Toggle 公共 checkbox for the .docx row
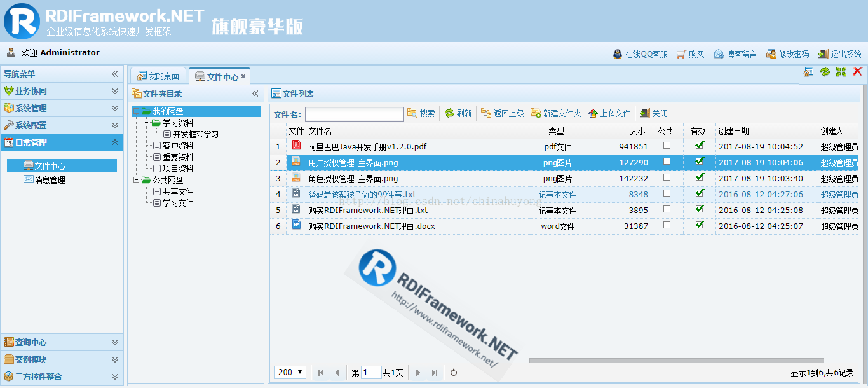This screenshot has width=868, height=388. coord(667,225)
